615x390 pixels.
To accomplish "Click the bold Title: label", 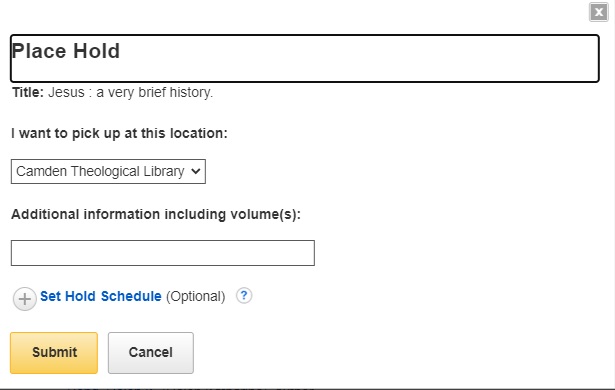I will (x=28, y=93).
